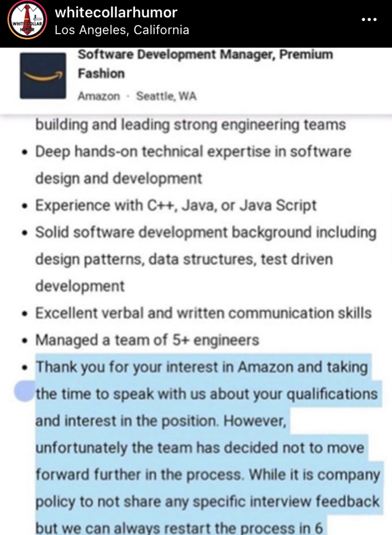Screen dimensions: 392x535
Task: Open the whitecollarhumor profile avatar
Action: [x=27, y=20]
